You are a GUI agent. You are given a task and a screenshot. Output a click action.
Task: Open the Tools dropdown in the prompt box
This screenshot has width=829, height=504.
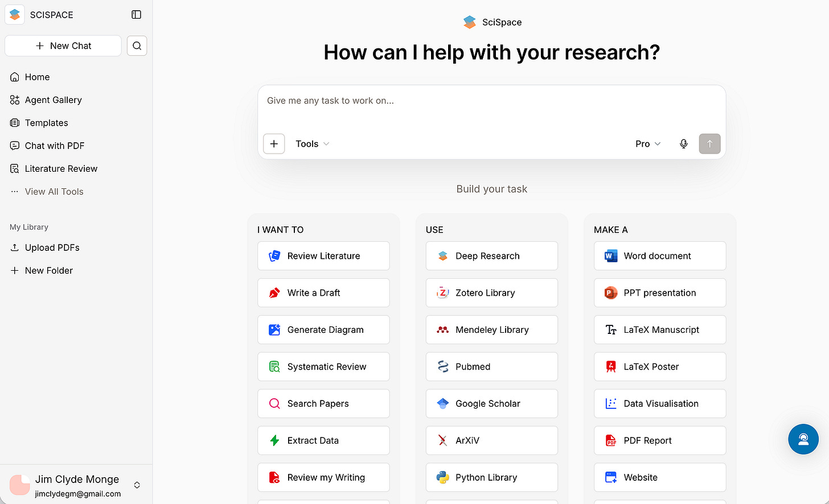[313, 144]
